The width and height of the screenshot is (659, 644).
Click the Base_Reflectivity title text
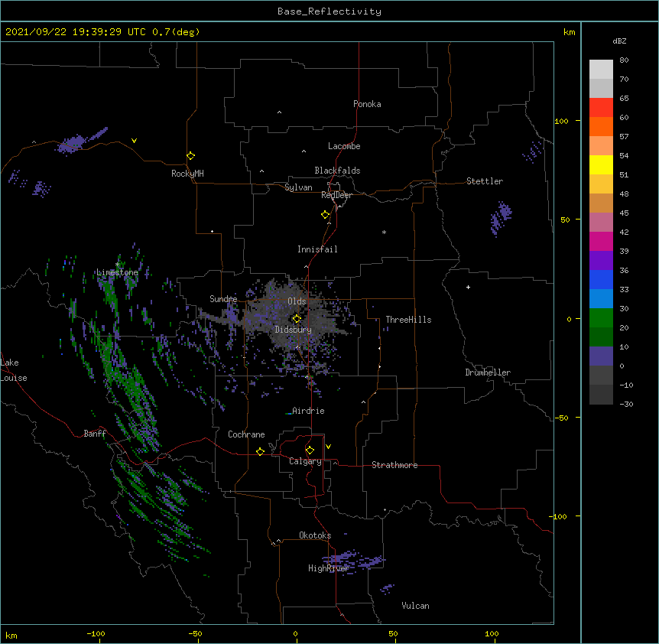[x=329, y=11]
